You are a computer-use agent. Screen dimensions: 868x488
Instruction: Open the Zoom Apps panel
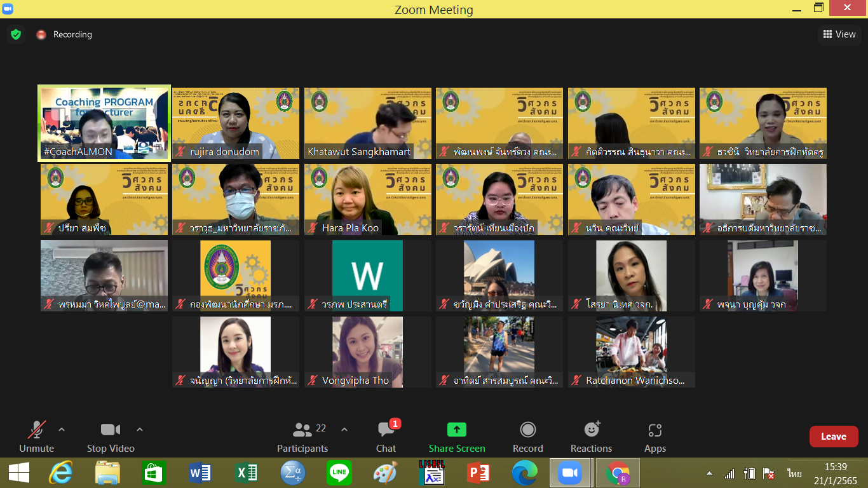point(654,437)
